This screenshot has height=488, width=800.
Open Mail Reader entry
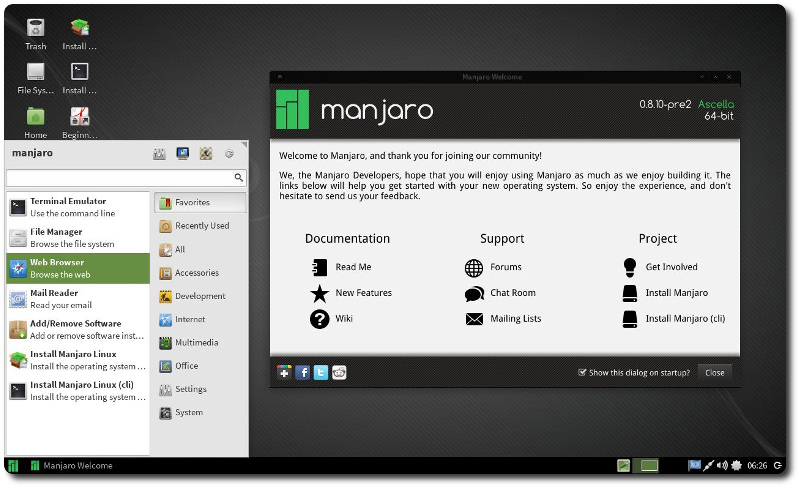[78, 299]
